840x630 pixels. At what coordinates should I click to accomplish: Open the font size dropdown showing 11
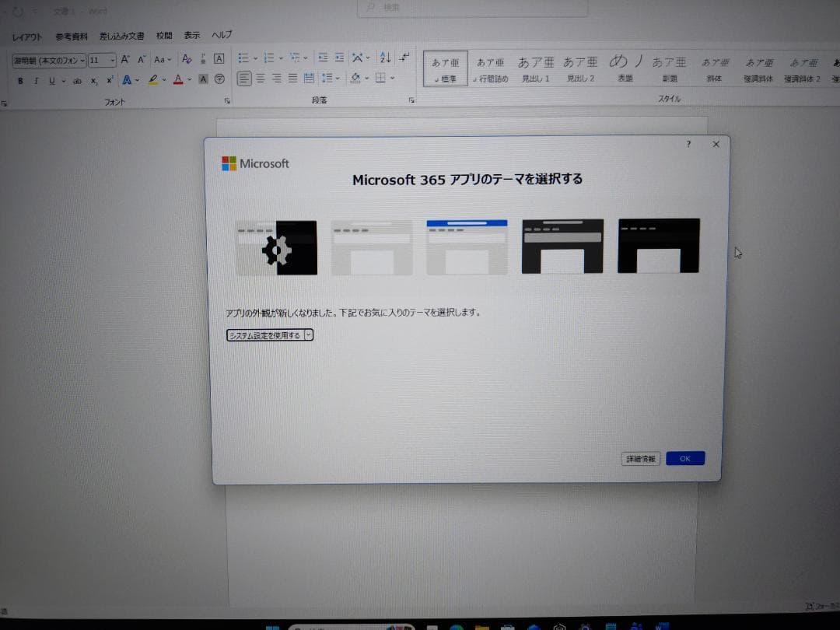(102, 60)
